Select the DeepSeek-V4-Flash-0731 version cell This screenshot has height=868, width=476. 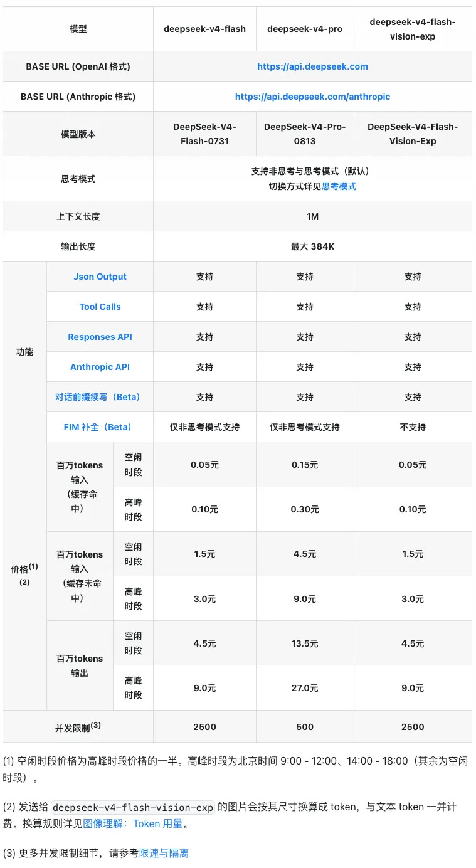(x=204, y=134)
